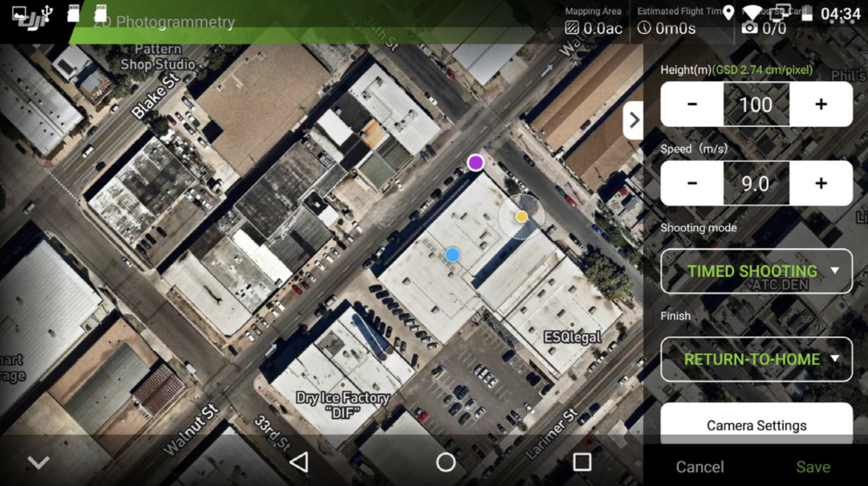
Task: Tap the purple waypoint marker on map
Action: (475, 163)
